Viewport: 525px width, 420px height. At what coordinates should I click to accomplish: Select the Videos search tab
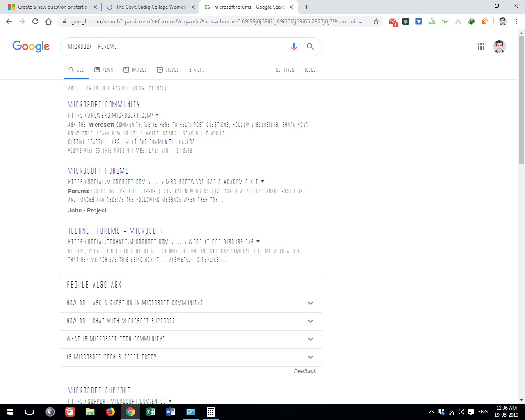point(168,70)
